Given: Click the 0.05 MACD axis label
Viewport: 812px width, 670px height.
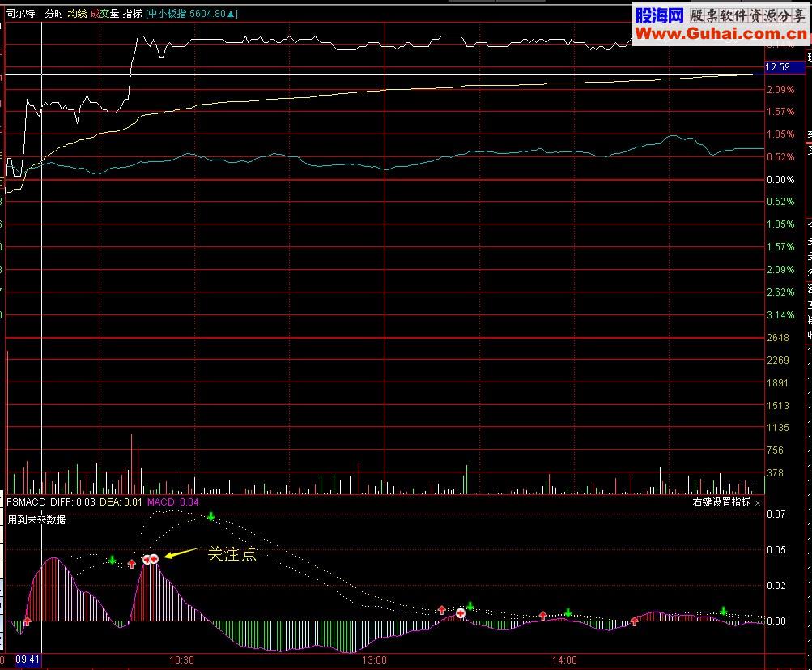Looking at the screenshot, I should (x=776, y=550).
